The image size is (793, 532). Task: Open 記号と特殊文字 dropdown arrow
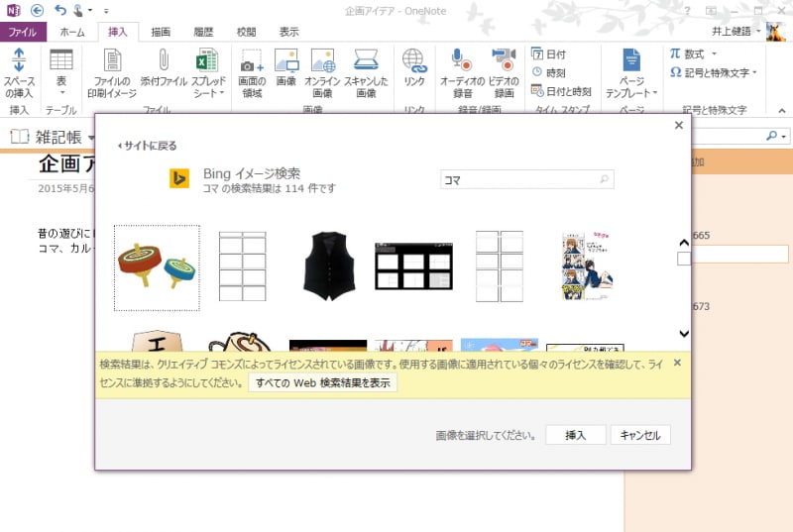754,72
